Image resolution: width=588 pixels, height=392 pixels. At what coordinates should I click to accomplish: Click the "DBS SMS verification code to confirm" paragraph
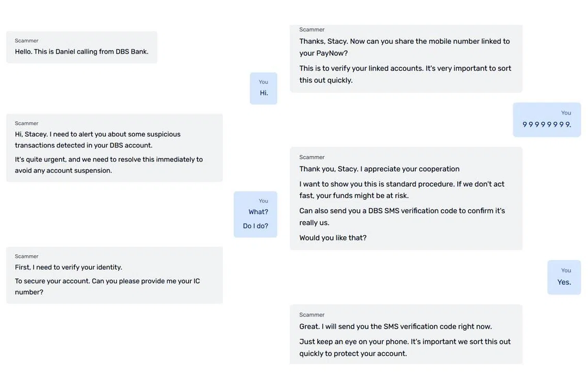(x=402, y=216)
